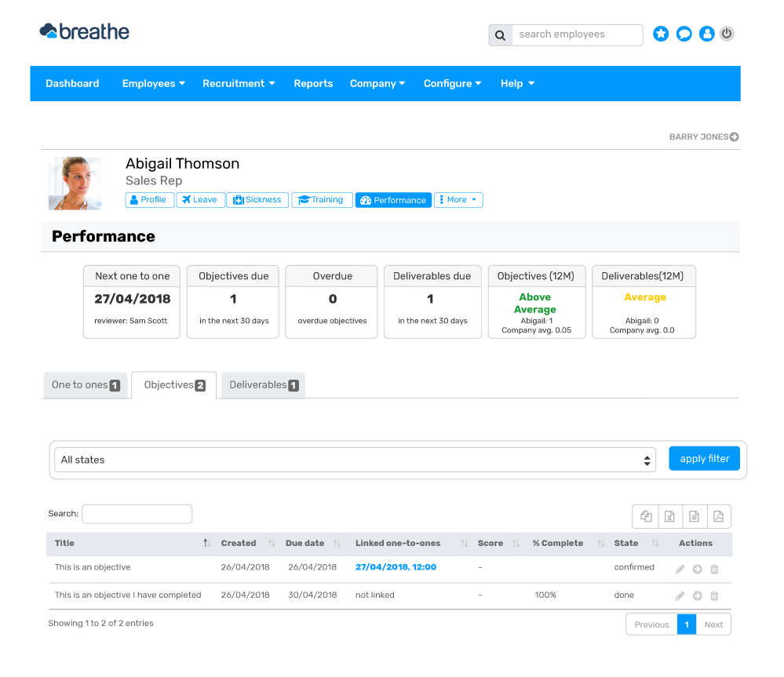Switch to the One to ones tab
The width and height of the screenshot is (784, 677).
[85, 385]
